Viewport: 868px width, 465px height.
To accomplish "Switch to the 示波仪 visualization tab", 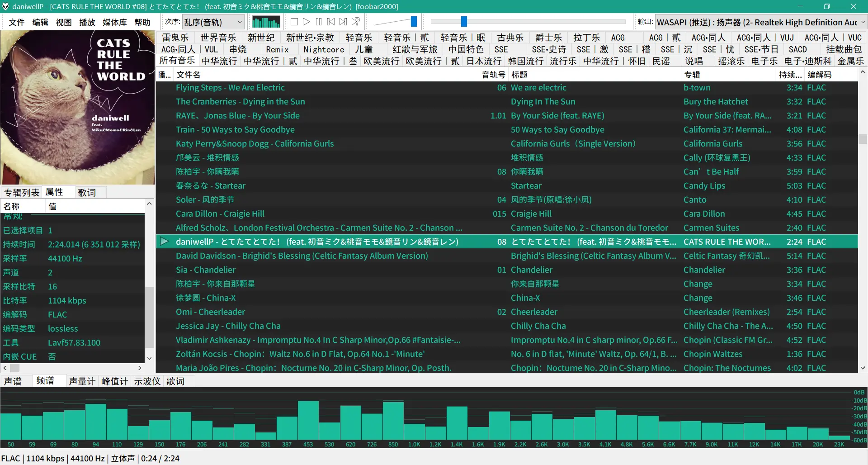I will [x=147, y=381].
